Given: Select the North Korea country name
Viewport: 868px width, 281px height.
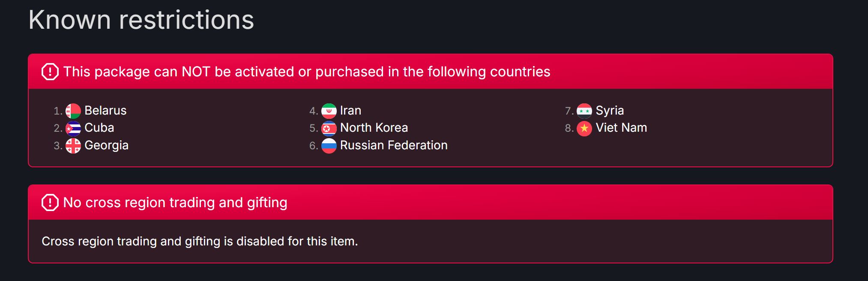Looking at the screenshot, I should [374, 128].
